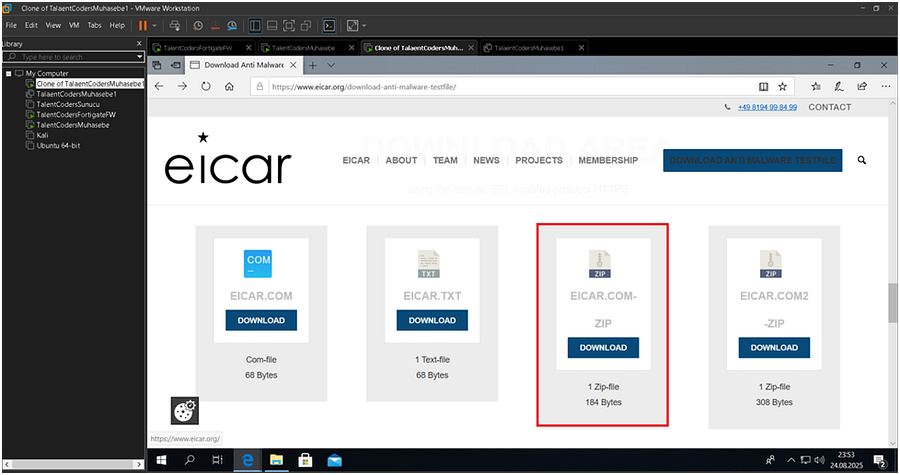Select Ubuntu 64-bit virtual machine
900x475 pixels.
click(x=58, y=146)
